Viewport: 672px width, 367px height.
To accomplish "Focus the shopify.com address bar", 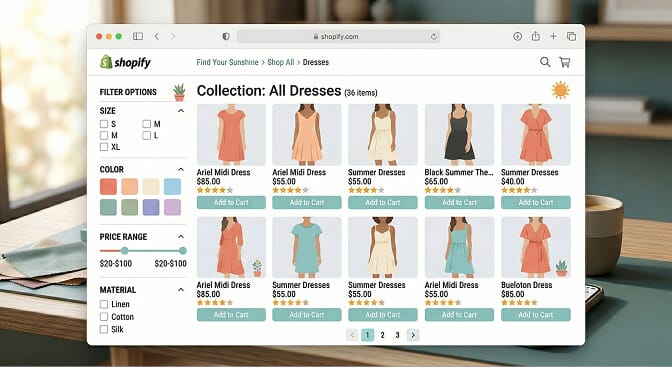I will pos(339,36).
